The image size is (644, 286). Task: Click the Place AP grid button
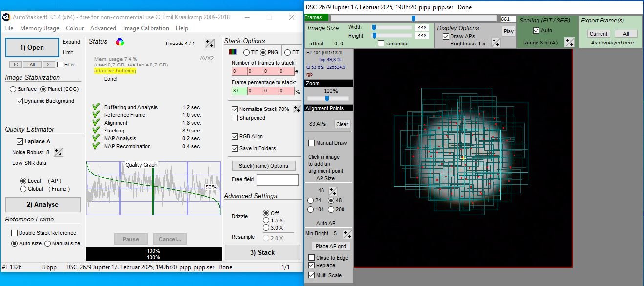click(332, 246)
